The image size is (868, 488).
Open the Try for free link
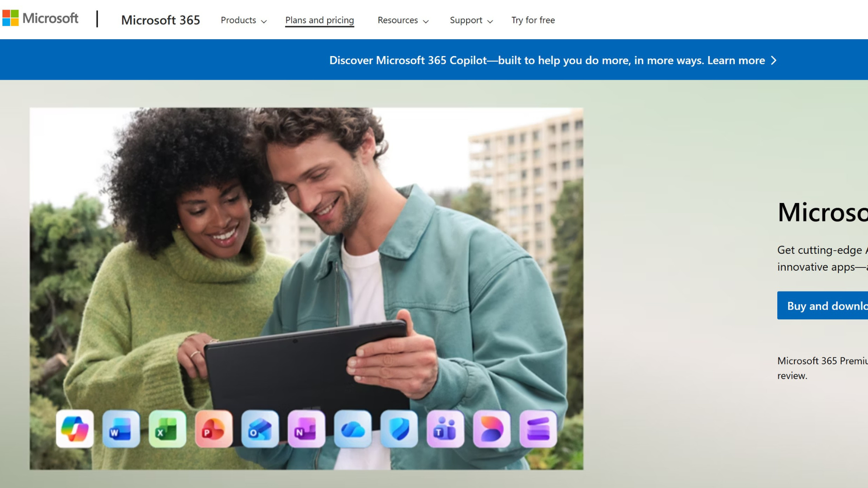coord(533,20)
